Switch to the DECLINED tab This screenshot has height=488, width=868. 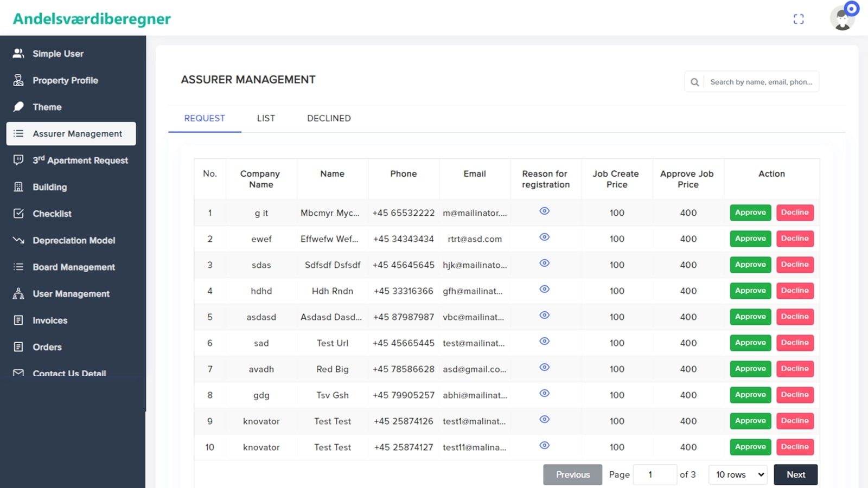tap(329, 118)
